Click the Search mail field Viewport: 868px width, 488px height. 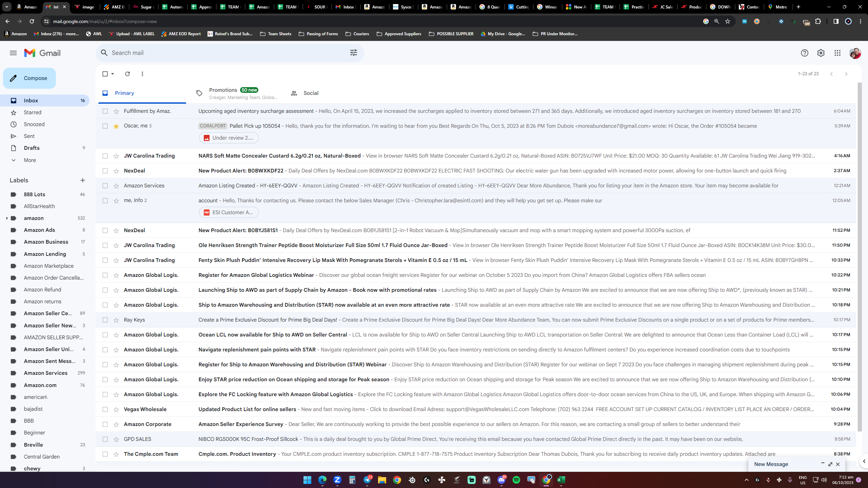(230, 53)
